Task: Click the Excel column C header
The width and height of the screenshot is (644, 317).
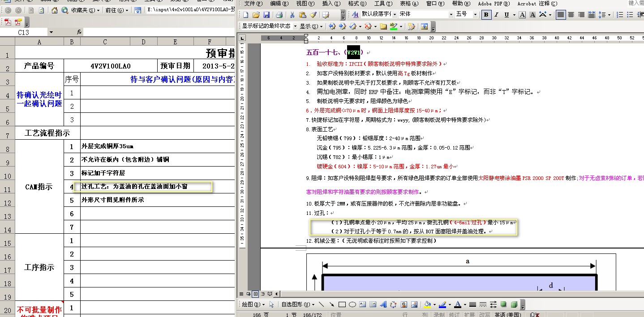Action: coord(105,42)
